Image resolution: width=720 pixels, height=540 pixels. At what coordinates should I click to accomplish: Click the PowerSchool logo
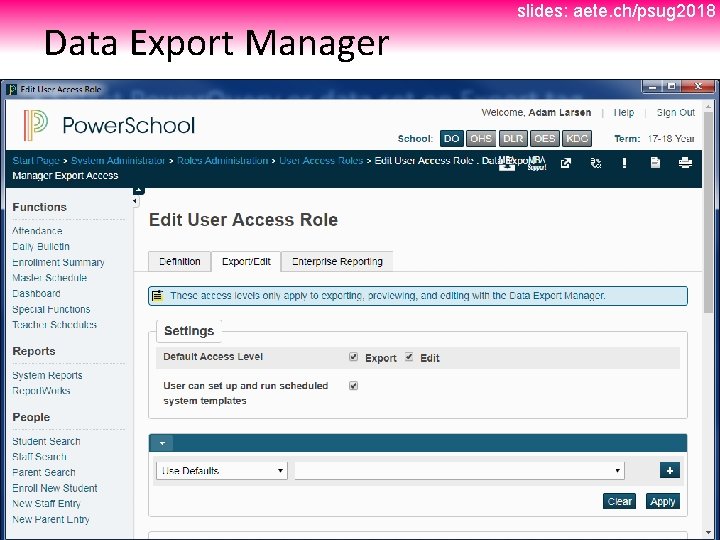109,125
